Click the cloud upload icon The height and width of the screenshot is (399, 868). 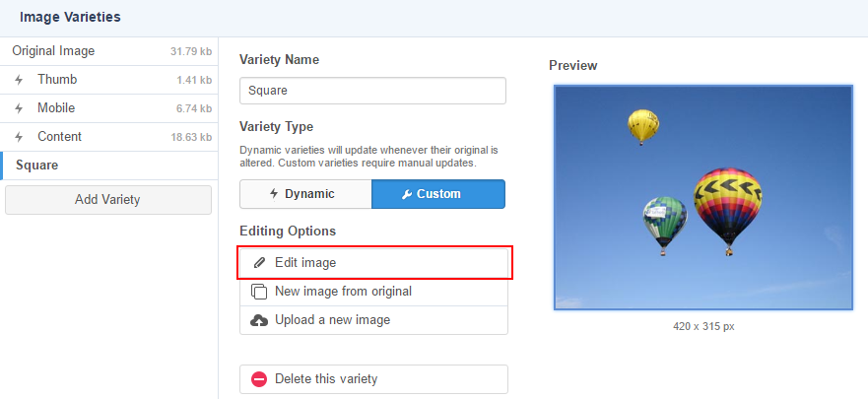pos(259,320)
